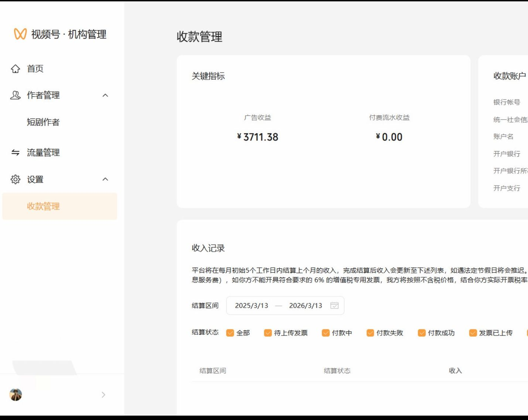528x420 pixels.
Task: Click the 结算区间 table column header
Action: [x=213, y=371]
